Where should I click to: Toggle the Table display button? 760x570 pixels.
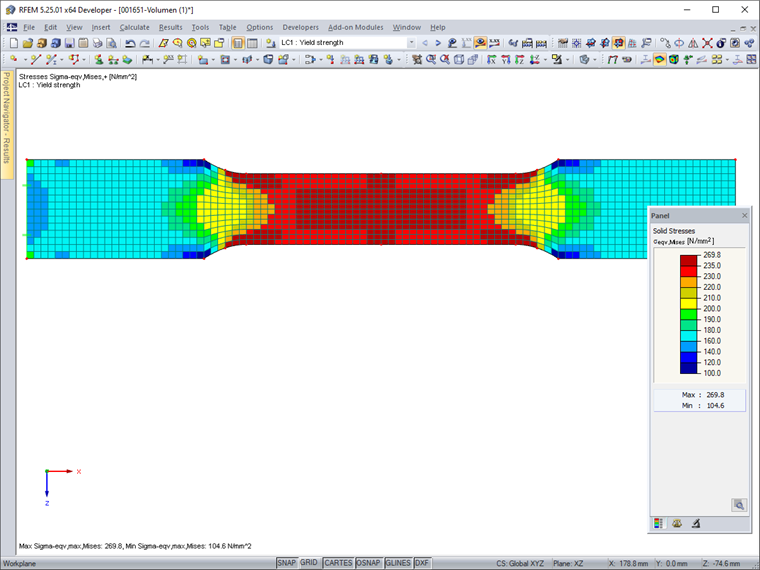[x=252, y=43]
